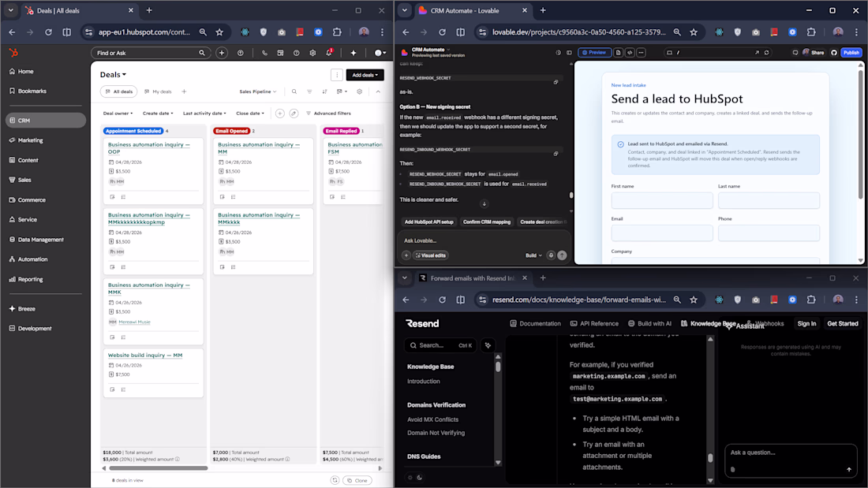Image resolution: width=868 pixels, height=488 pixels.
Task: Open HubSpot notifications bell
Action: 329,53
